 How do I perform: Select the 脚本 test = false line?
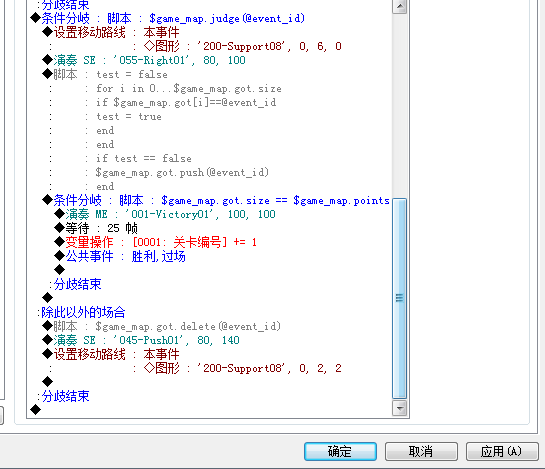[105, 74]
